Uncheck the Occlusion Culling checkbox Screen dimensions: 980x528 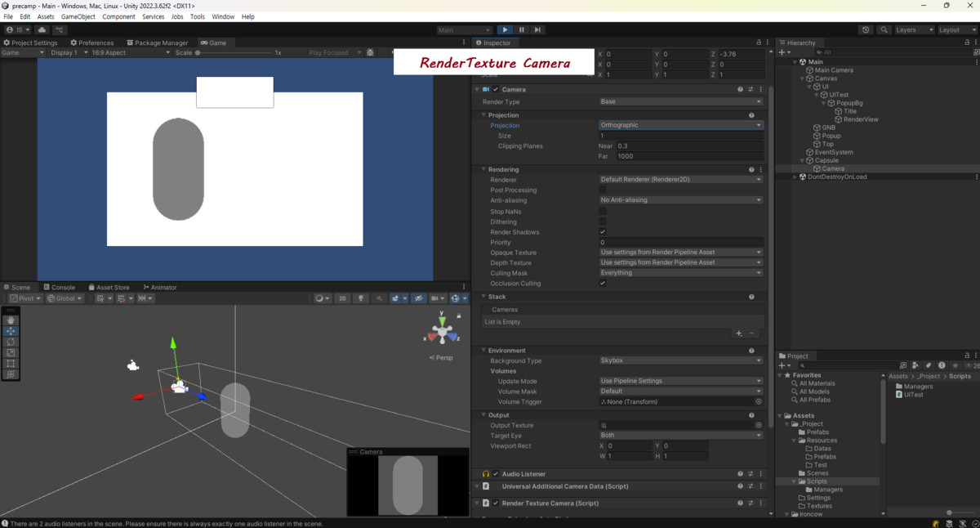[x=603, y=284]
